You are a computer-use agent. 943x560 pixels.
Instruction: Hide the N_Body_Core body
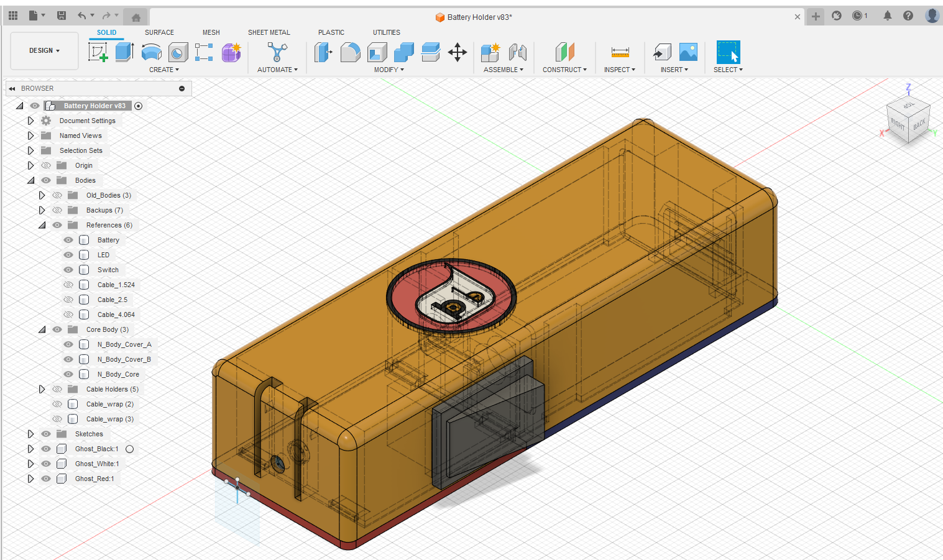[x=68, y=374]
